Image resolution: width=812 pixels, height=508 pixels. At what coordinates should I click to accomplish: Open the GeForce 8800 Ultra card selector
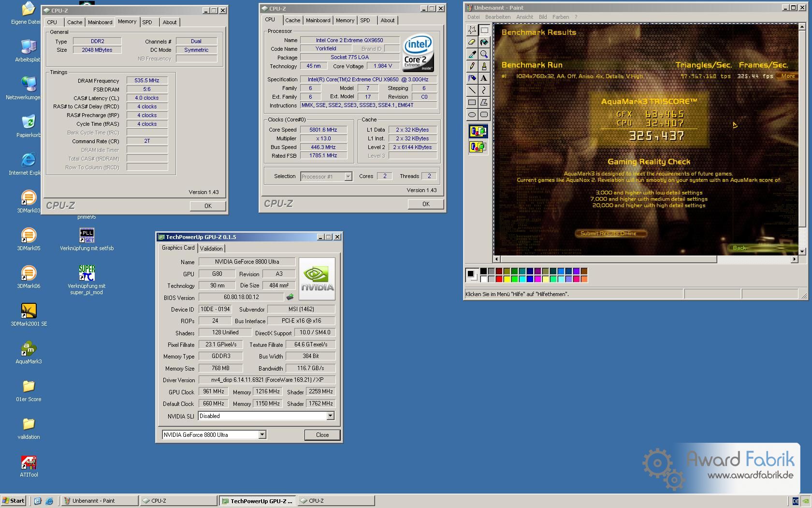pyautogui.click(x=262, y=435)
